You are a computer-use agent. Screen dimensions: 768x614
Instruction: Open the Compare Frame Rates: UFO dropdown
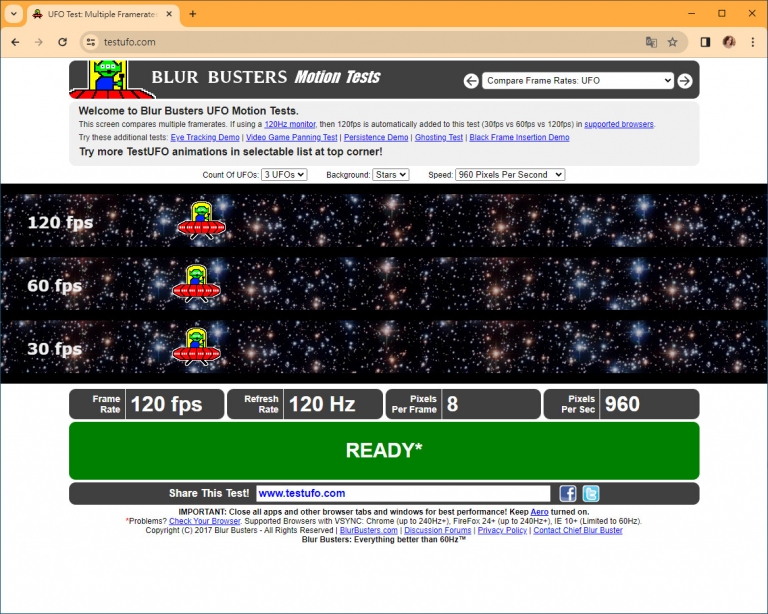point(577,81)
